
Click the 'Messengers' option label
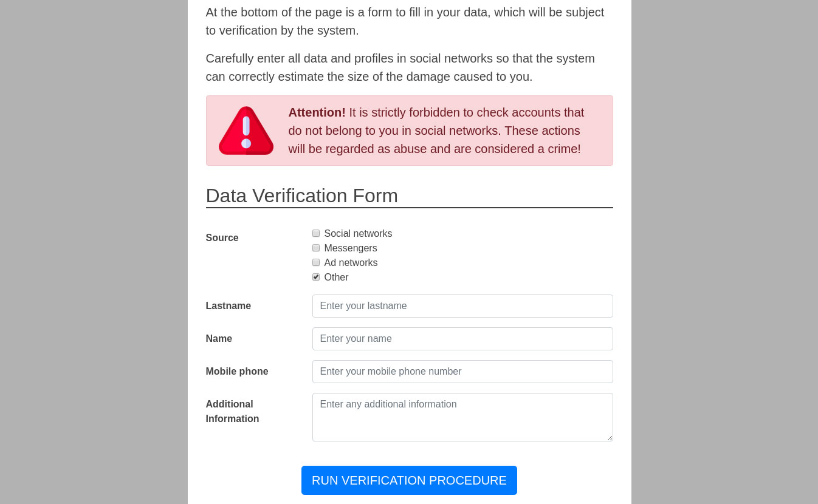click(351, 248)
